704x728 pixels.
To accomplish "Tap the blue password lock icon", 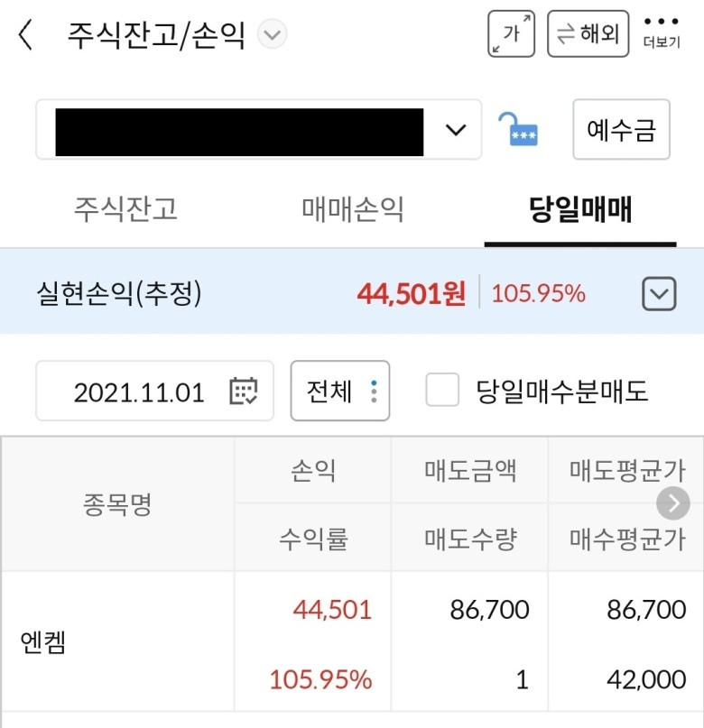I will (x=518, y=130).
